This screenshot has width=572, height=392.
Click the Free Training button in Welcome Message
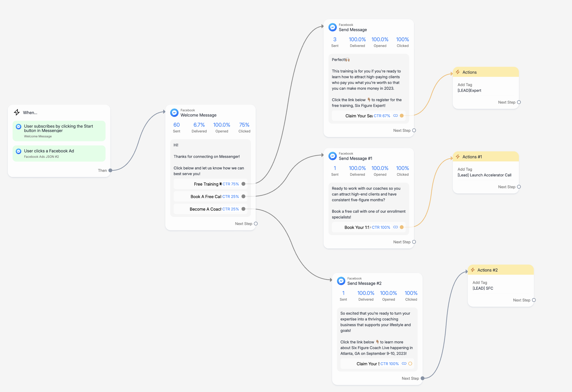(211, 184)
